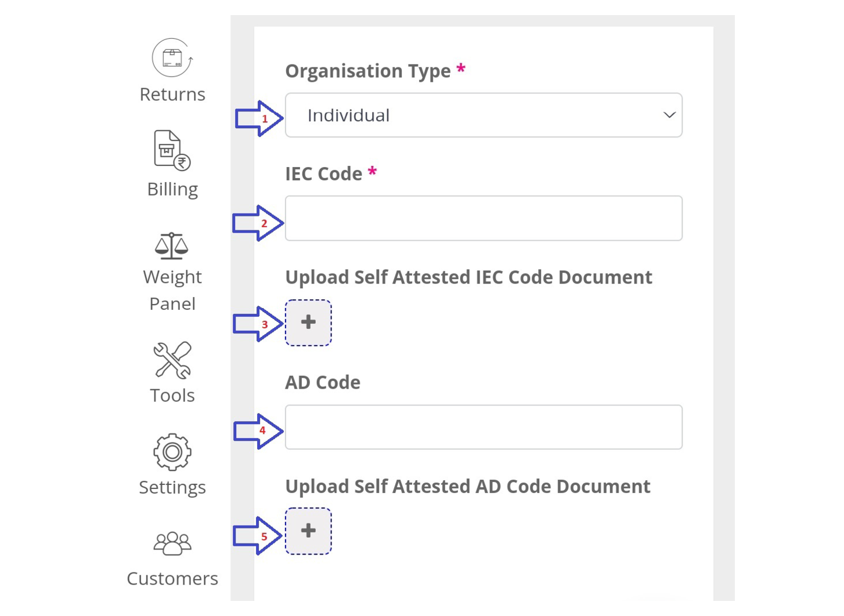Screen dimensions: 844x616
Task: Select the Settings menu label
Action: point(172,487)
